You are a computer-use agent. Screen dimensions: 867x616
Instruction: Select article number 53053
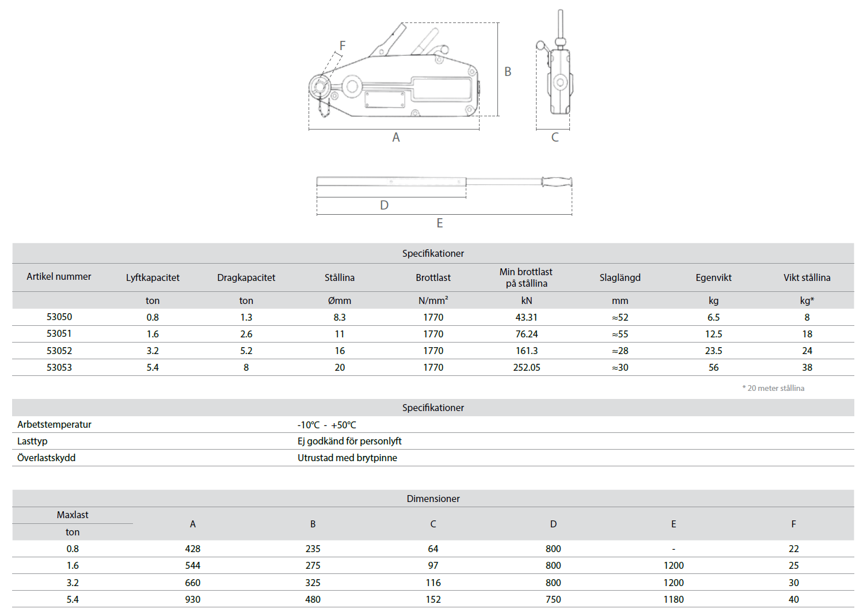59,367
